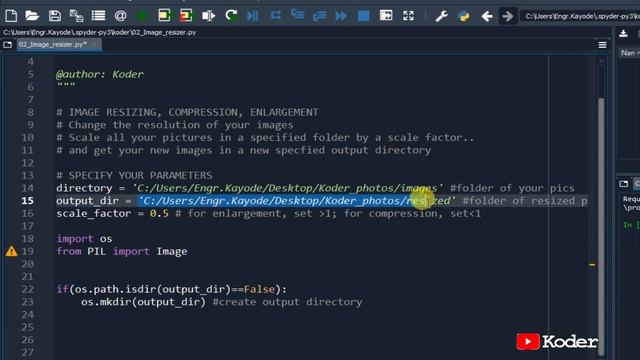This screenshot has height=360, width=640.
Task: Click the file path breadcrumb above editor
Action: click(x=100, y=32)
